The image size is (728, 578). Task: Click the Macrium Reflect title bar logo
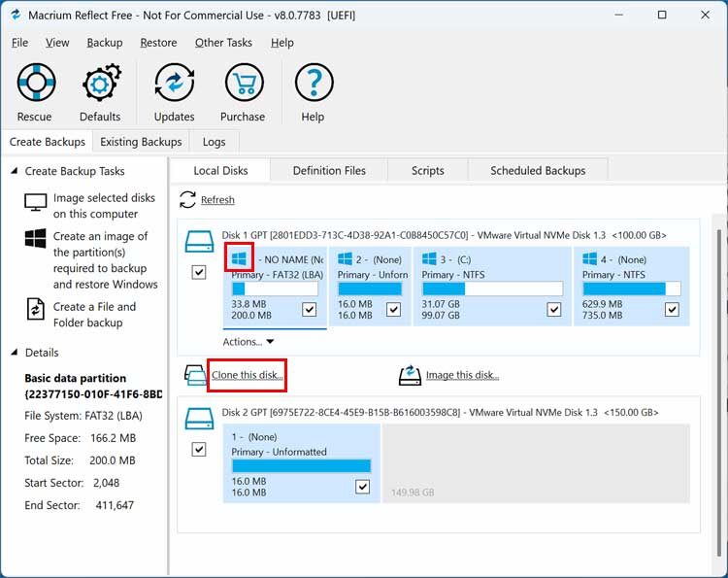[x=16, y=15]
